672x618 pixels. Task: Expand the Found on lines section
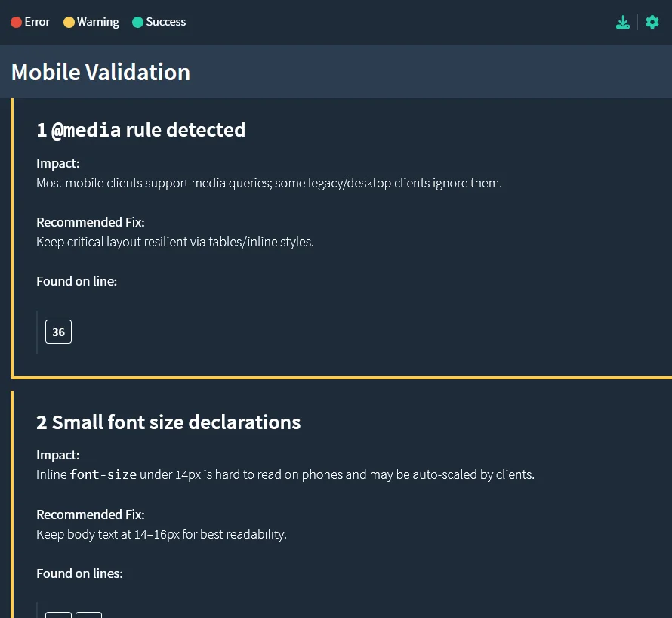point(79,573)
